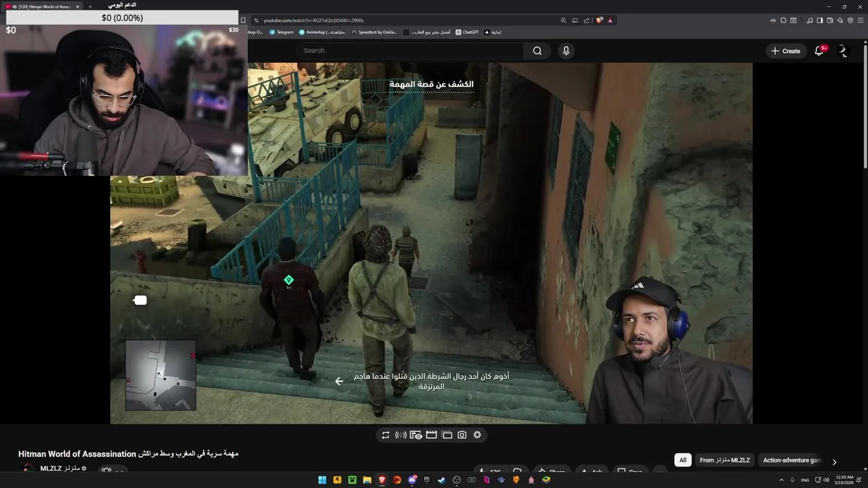The width and height of the screenshot is (868, 488).
Task: Toggle loop icon in video extension toolbar
Action: coord(385,435)
